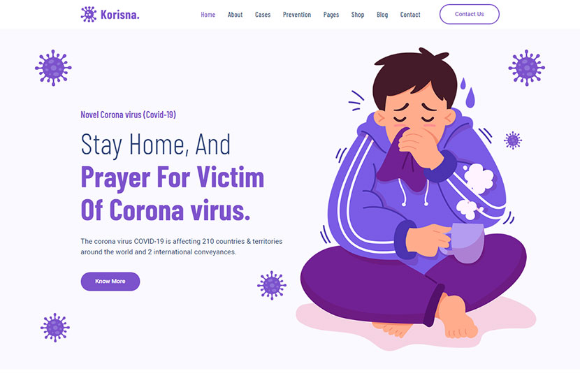
Task: Click the large virus icon top right
Action: tap(526, 68)
